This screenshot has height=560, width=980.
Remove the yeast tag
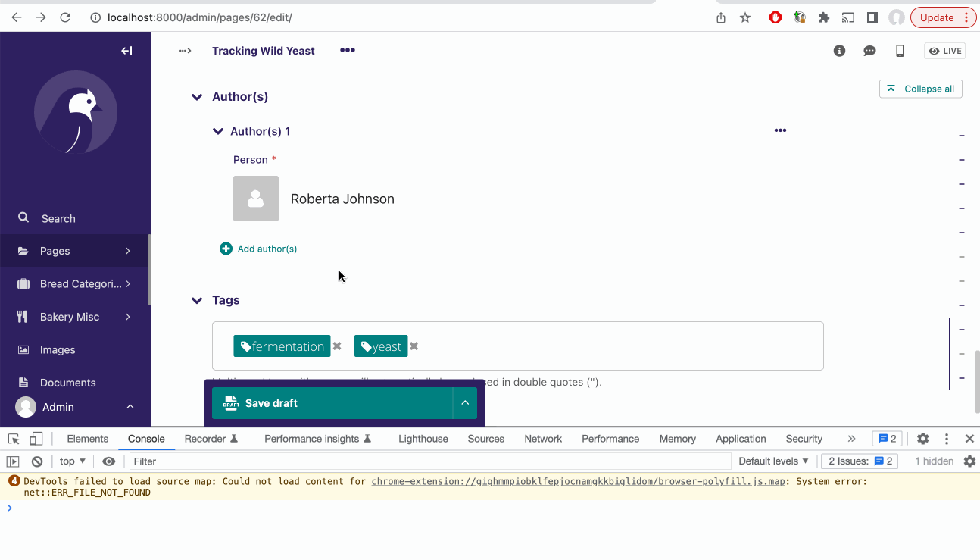(414, 346)
